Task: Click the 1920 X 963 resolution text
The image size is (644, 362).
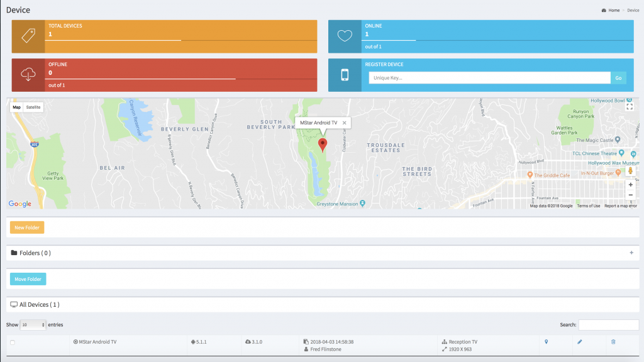Action: click(460, 349)
